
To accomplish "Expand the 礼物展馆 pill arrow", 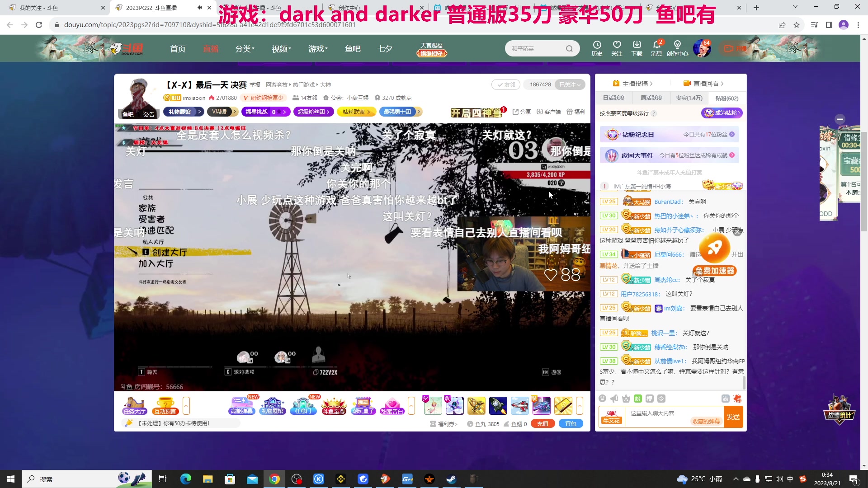I will tap(199, 112).
